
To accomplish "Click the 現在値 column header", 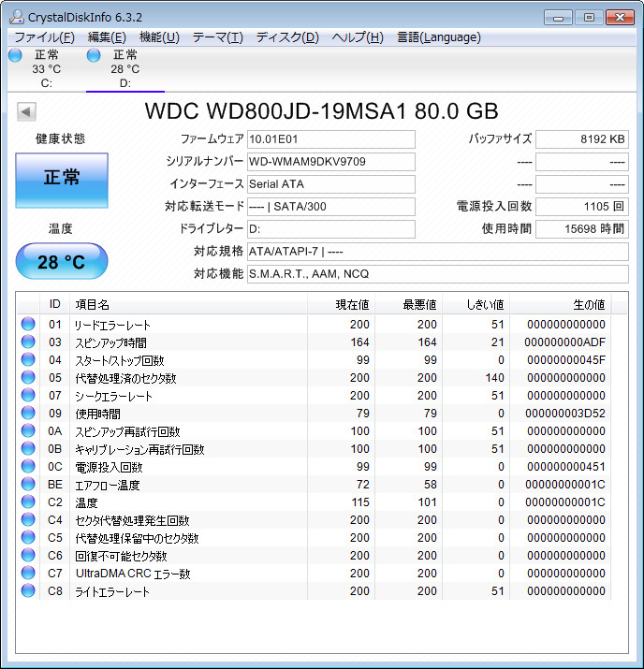I will click(341, 304).
